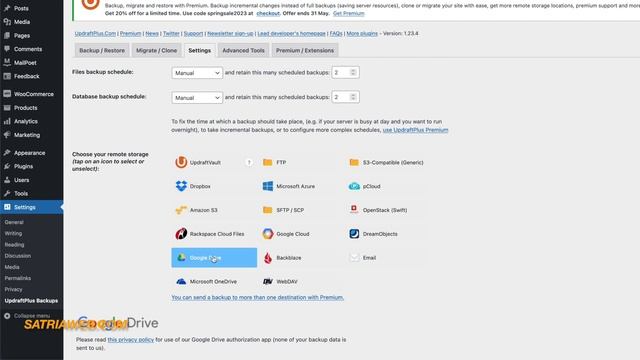
Task: Open the Appearance sidebar menu
Action: pyautogui.click(x=32, y=153)
